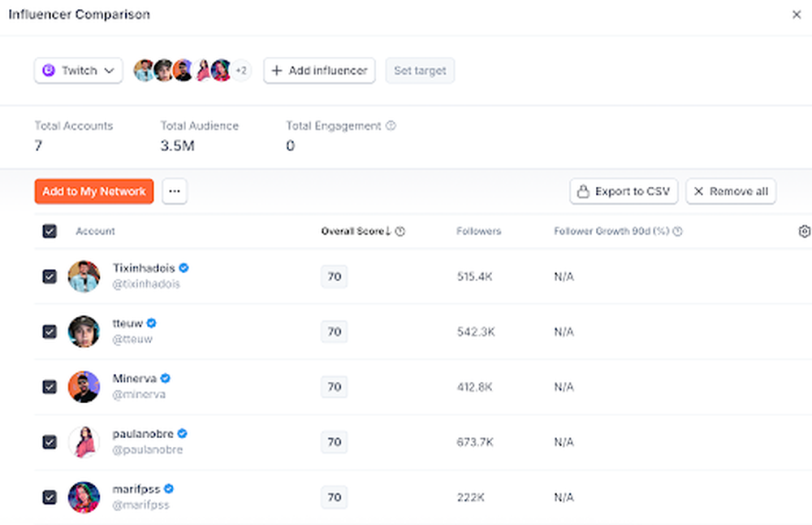Sort by Followers column header
Screen dimensions: 812x525
(478, 231)
